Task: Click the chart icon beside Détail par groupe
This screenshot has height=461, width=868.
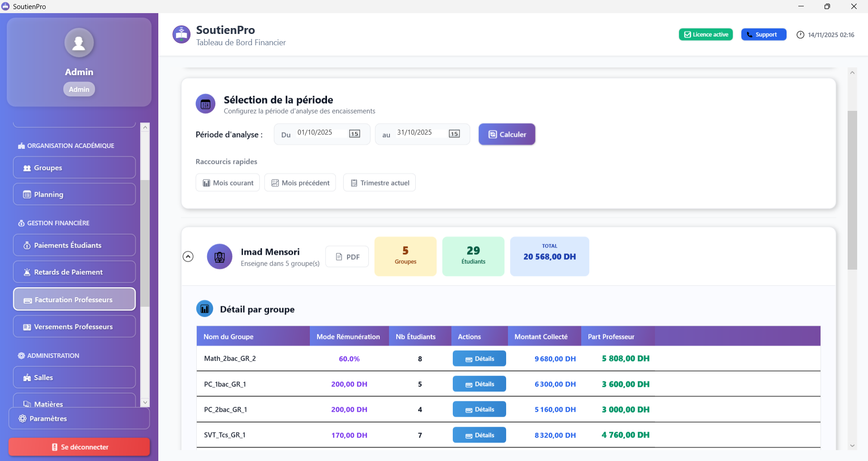Action: 205,309
